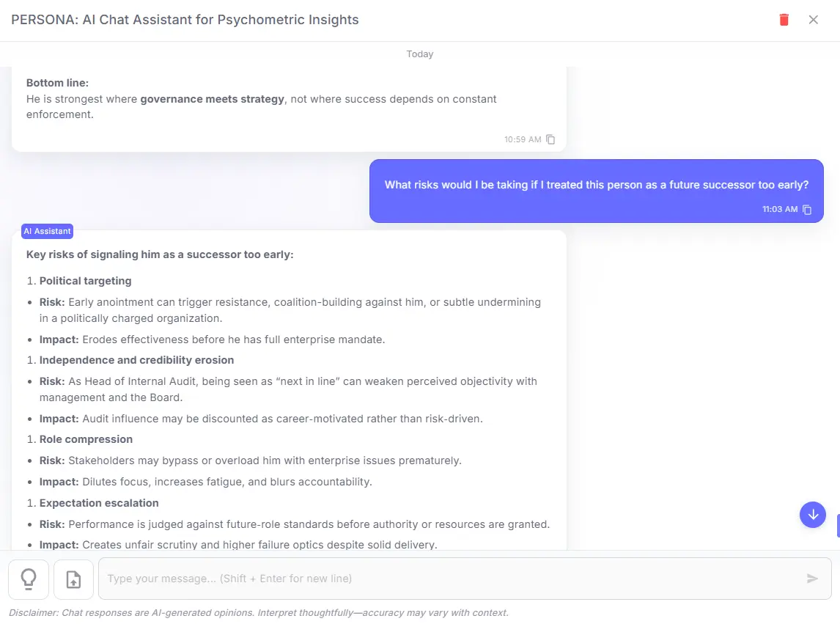Delete the conversation using the red trash icon
This screenshot has height=624, width=840.
pyautogui.click(x=784, y=20)
